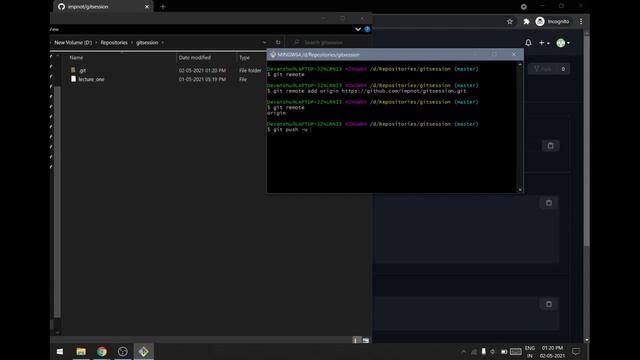The image size is (640, 360).
Task: Click terminal scrollbar down arrow
Action: [520, 190]
